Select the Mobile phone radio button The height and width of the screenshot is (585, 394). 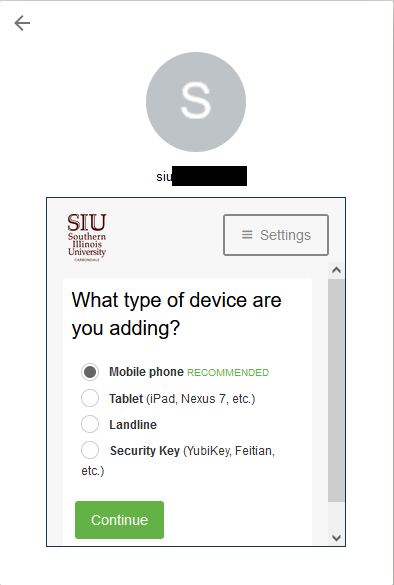(90, 372)
